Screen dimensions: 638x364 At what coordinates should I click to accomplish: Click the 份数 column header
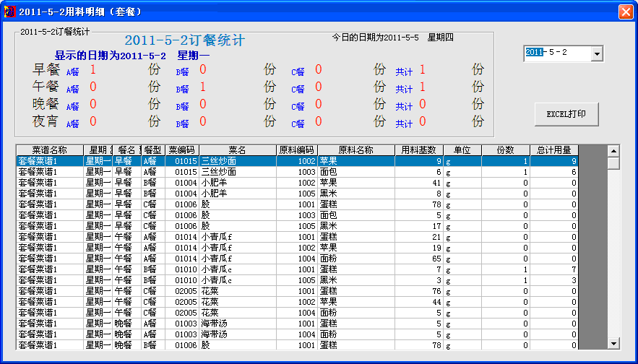point(506,150)
